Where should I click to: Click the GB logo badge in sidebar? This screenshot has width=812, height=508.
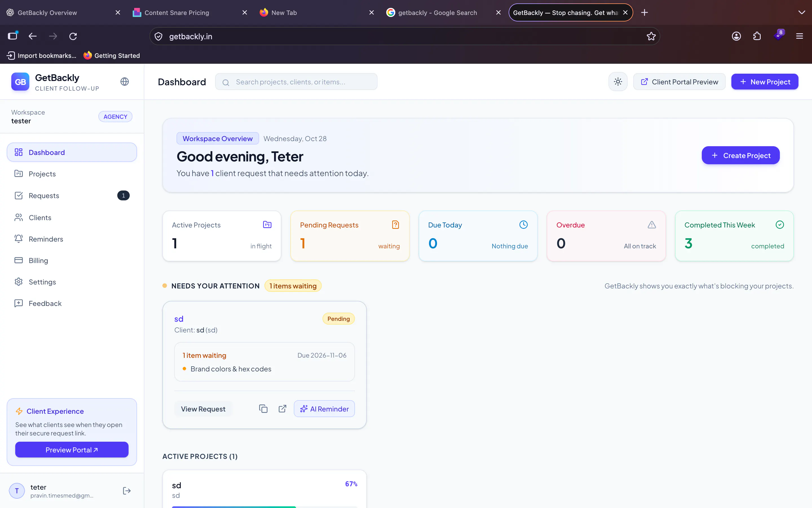(20, 82)
